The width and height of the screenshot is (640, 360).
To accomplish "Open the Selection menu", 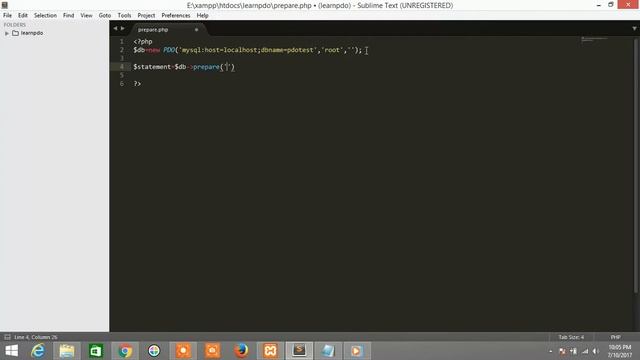I will [45, 16].
